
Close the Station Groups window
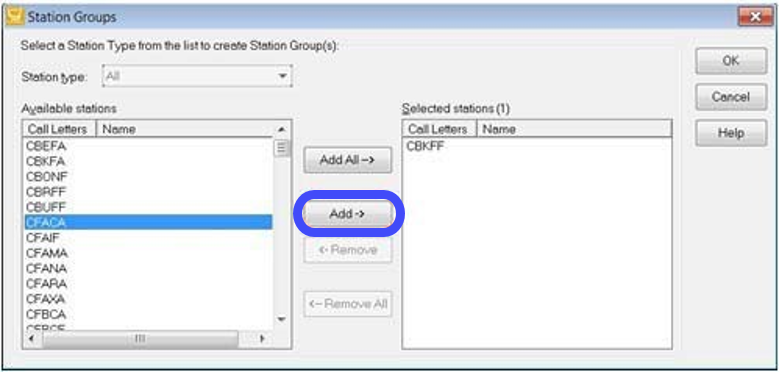point(755,17)
